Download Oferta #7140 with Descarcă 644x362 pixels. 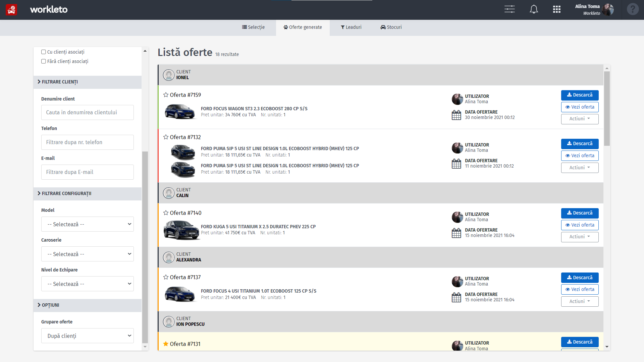580,213
